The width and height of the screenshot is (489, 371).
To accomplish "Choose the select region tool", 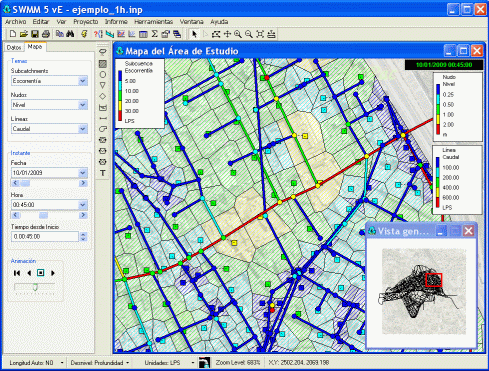I will coord(216,34).
